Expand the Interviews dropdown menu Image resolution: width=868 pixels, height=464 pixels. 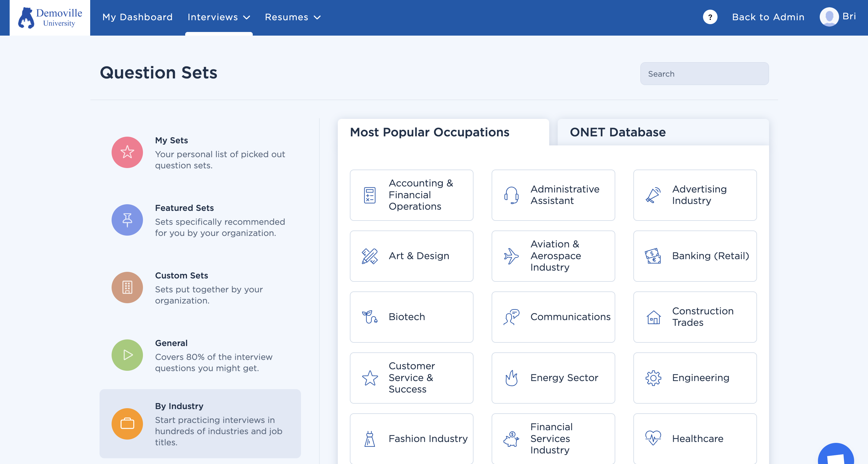pos(219,17)
